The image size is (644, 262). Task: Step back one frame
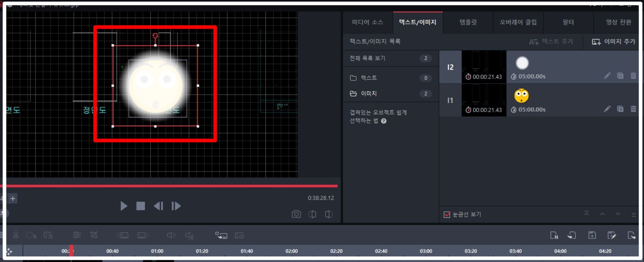click(x=158, y=206)
